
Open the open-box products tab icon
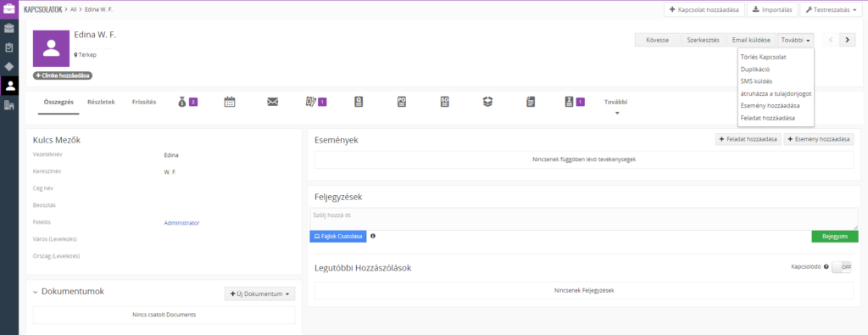click(487, 102)
